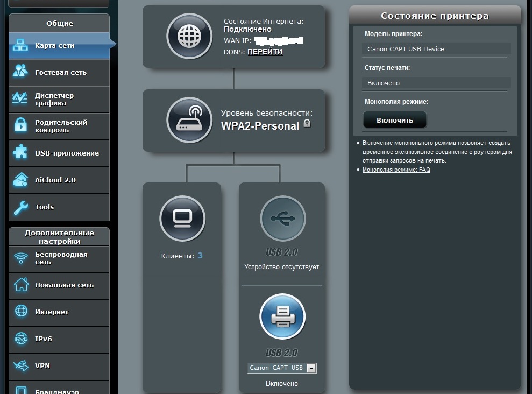The height and width of the screenshot is (394, 532).
Task: Open the Монополия режим: FAQ link
Action: (x=396, y=170)
